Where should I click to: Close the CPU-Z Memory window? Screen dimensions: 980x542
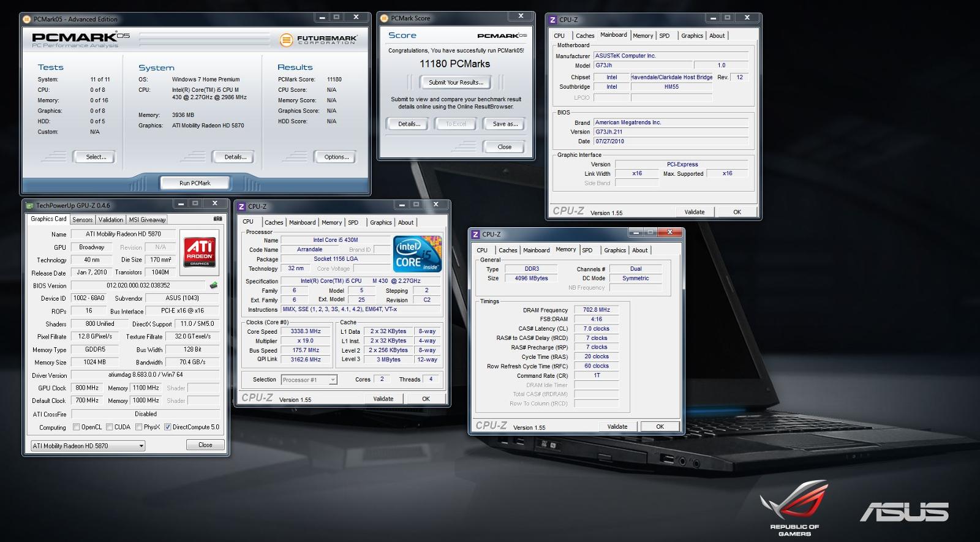pos(670,231)
